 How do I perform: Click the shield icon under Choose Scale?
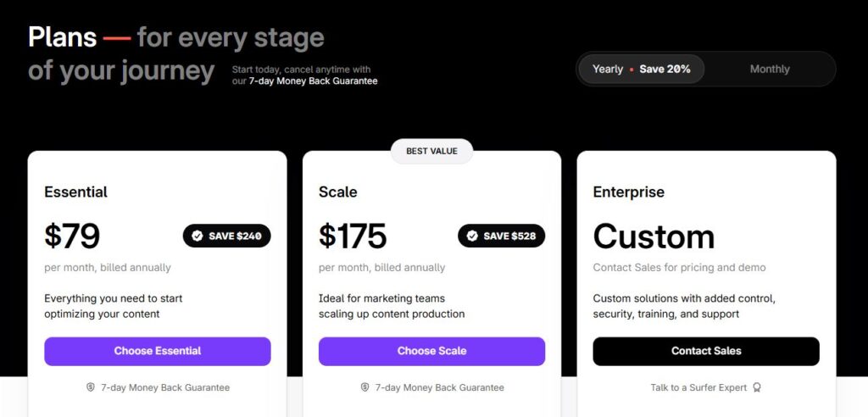[365, 387]
